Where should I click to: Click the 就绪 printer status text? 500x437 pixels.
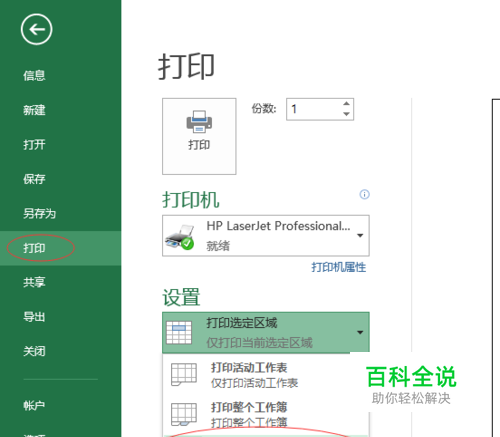pyautogui.click(x=218, y=246)
